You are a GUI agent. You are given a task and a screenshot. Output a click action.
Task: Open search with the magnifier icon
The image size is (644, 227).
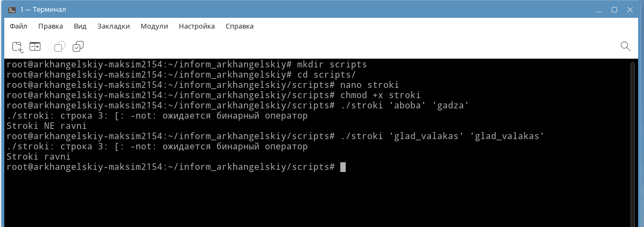point(625,46)
